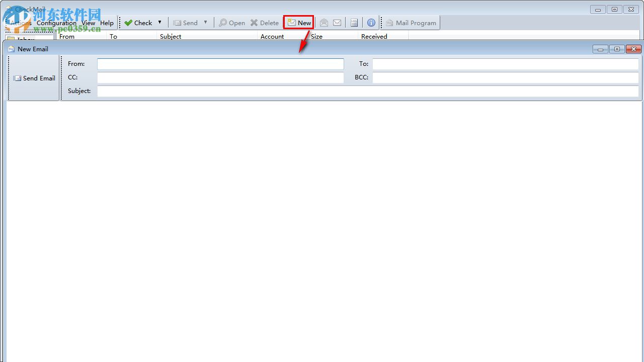
Task: Open the View menu
Action: point(88,23)
